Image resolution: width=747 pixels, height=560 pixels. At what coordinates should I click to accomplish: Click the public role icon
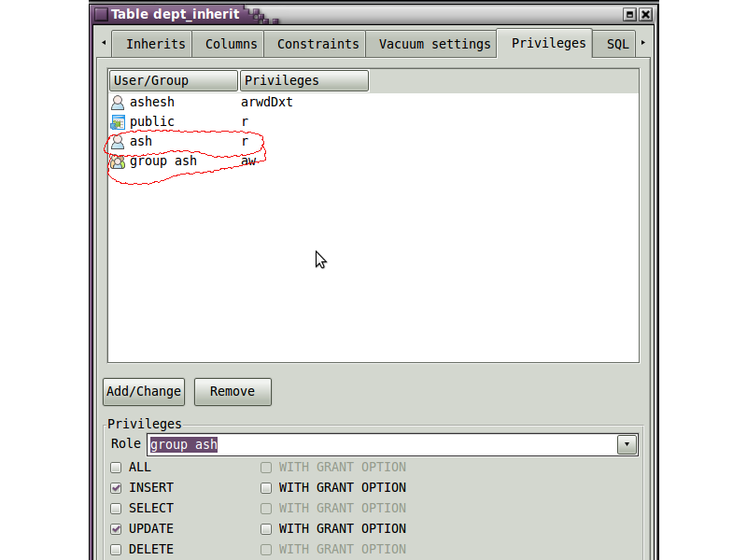pyautogui.click(x=118, y=122)
